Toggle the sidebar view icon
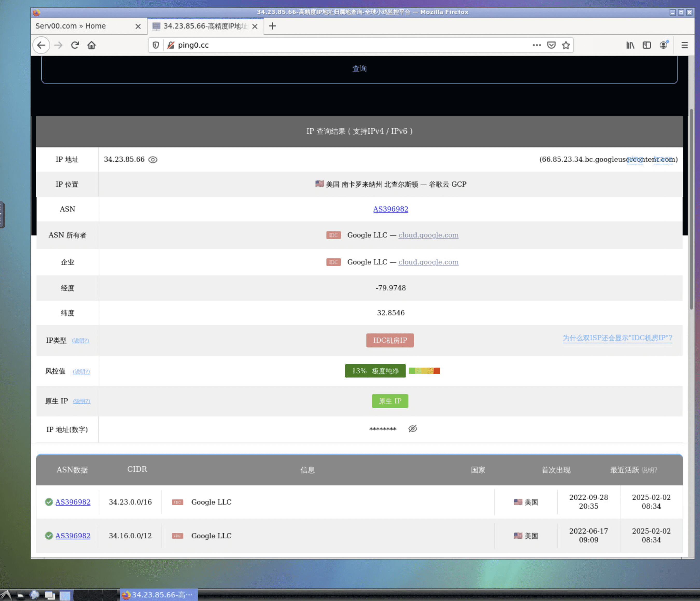 tap(647, 45)
